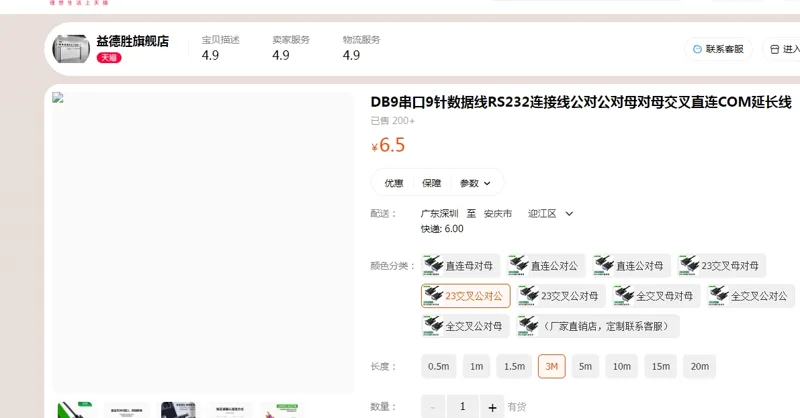View the second product thumbnail

pos(127,410)
